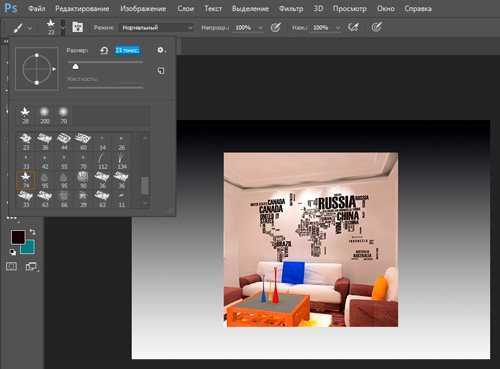Open the Режим blend mode dropdown
The height and width of the screenshot is (369, 500).
pos(157,28)
